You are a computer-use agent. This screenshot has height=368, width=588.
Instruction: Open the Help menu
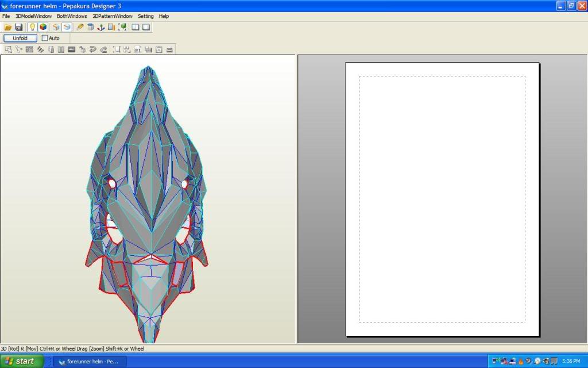pyautogui.click(x=164, y=16)
